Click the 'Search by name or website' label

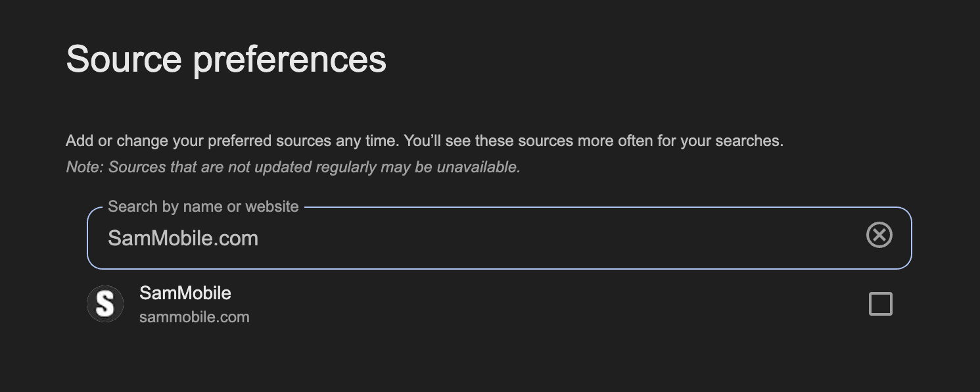(203, 207)
